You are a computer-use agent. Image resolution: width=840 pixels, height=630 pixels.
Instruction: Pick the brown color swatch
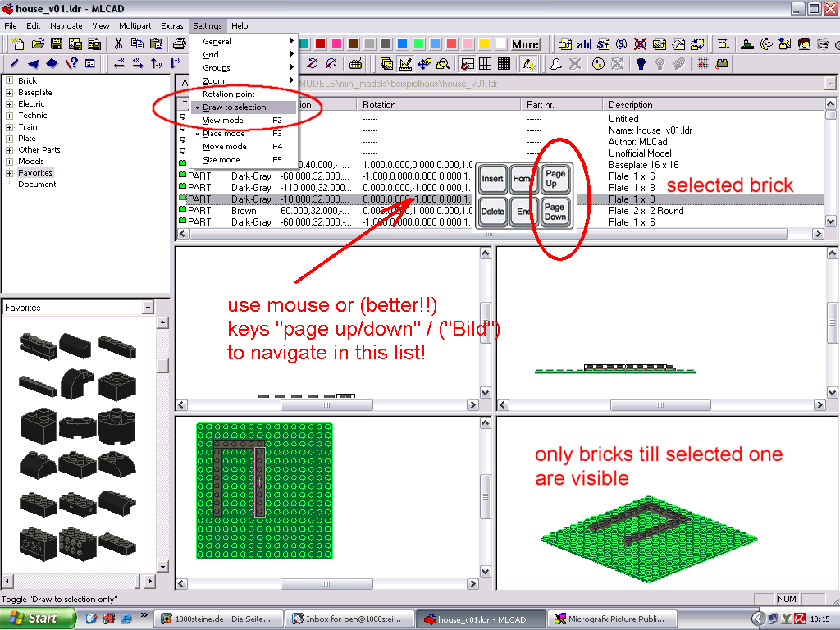click(x=353, y=44)
